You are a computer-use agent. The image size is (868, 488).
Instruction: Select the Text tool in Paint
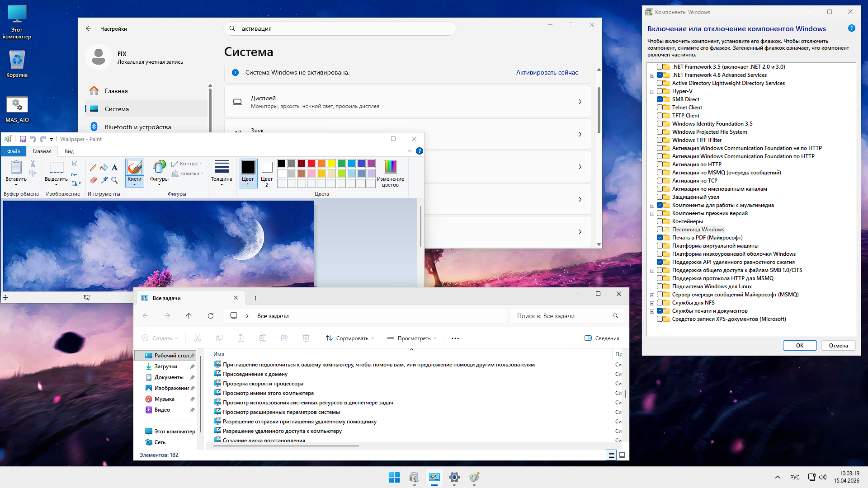[x=114, y=168]
